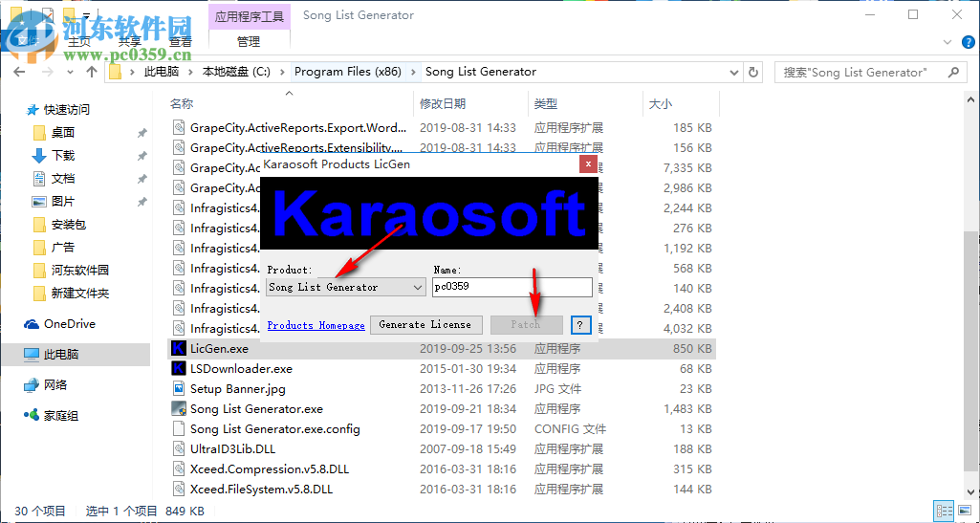This screenshot has width=980, height=523.
Task: Click GrapeCity.ActiveReports.Extensibility file icon
Action: coord(179,148)
